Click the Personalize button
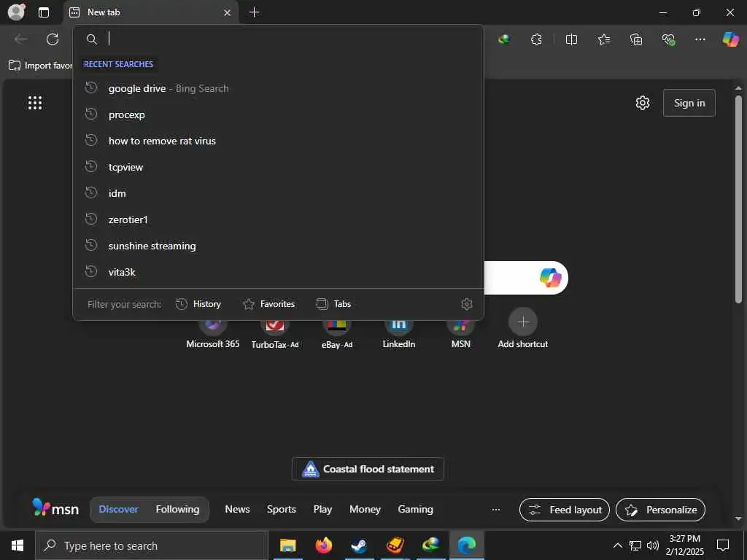The width and height of the screenshot is (747, 560). [x=660, y=510]
